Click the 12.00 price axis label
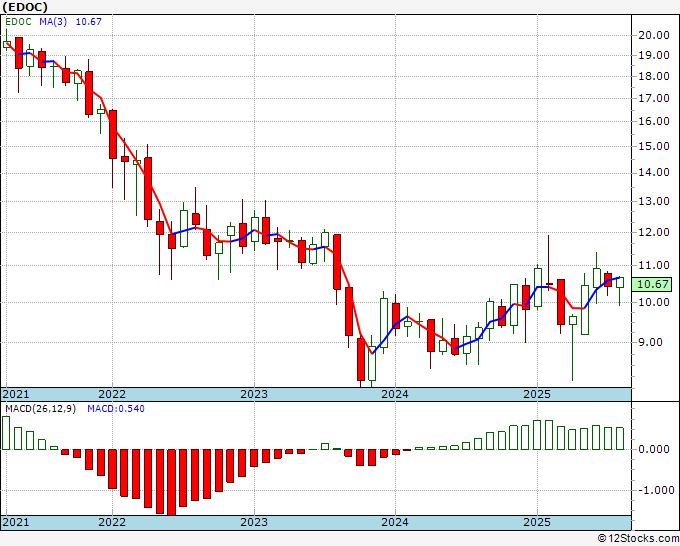This screenshot has height=546, width=680. [654, 232]
